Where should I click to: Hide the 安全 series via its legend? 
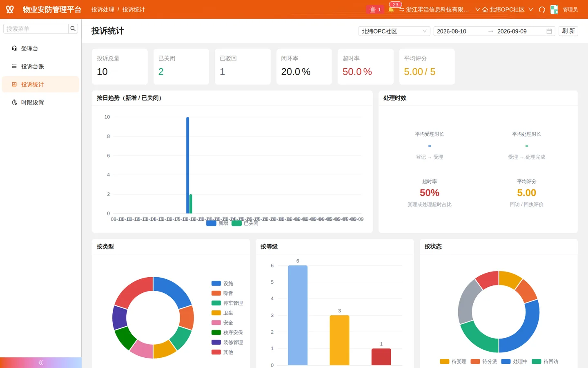[x=222, y=323]
